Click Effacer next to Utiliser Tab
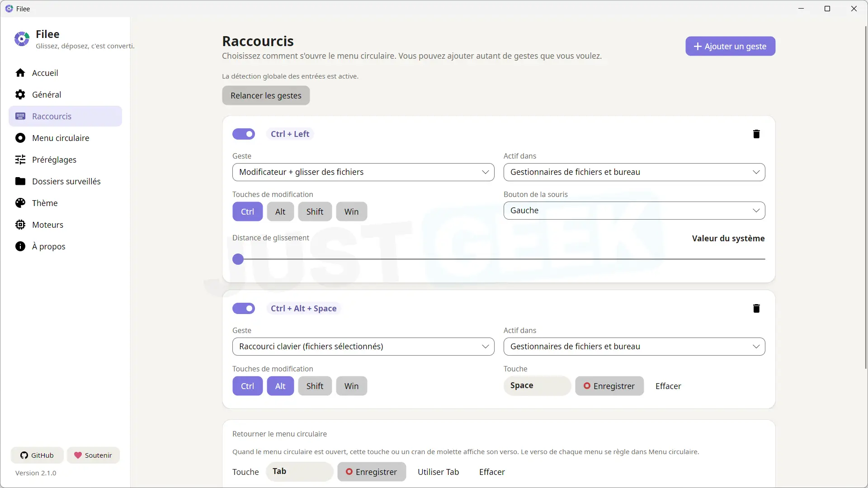Image resolution: width=868 pixels, height=488 pixels. pyautogui.click(x=492, y=472)
